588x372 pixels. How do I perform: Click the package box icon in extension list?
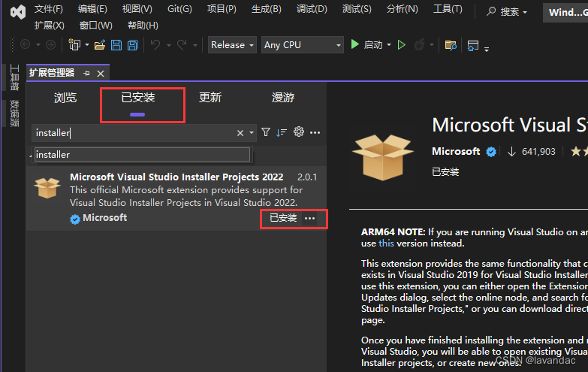[47, 188]
